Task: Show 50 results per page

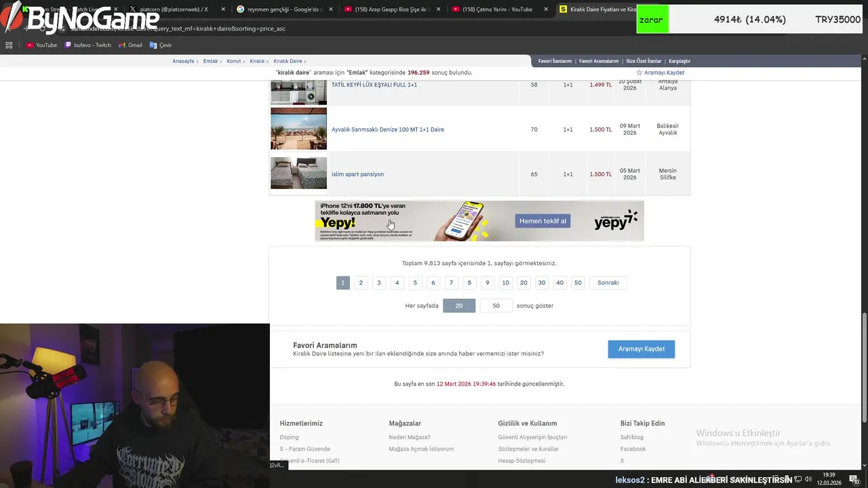Action: [496, 306]
